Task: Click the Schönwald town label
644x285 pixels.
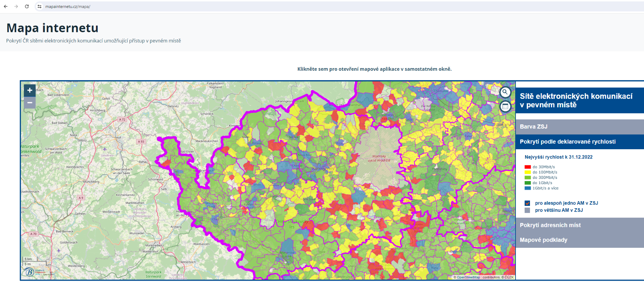Action: [x=156, y=179]
